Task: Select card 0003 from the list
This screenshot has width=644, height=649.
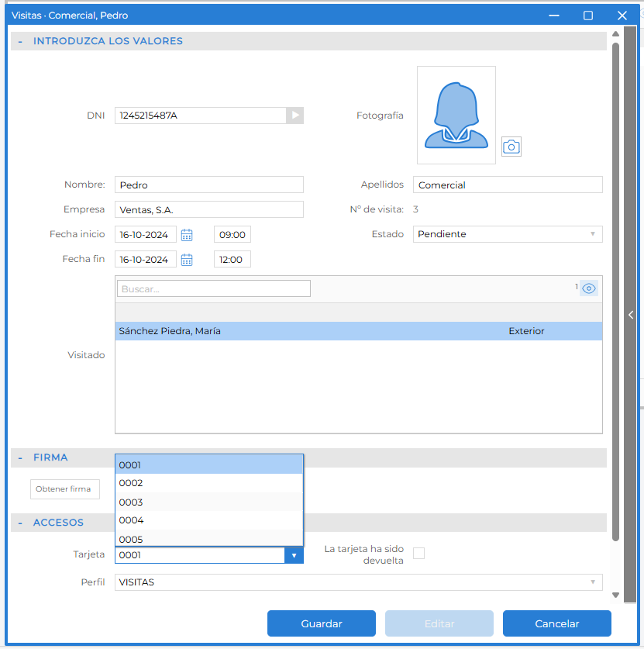Action: pyautogui.click(x=209, y=502)
